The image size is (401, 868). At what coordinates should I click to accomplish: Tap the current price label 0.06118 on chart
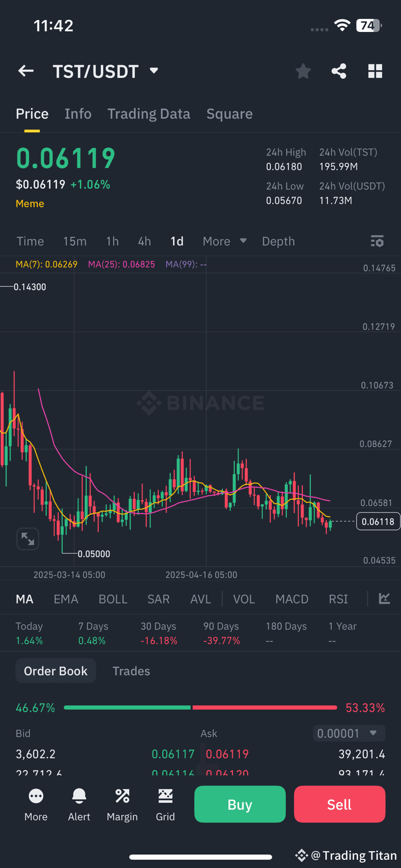(378, 522)
